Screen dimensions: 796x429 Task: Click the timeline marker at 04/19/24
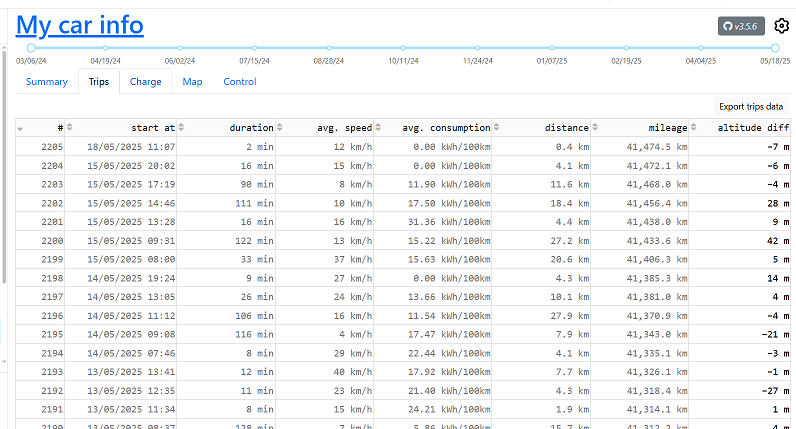[x=106, y=48]
